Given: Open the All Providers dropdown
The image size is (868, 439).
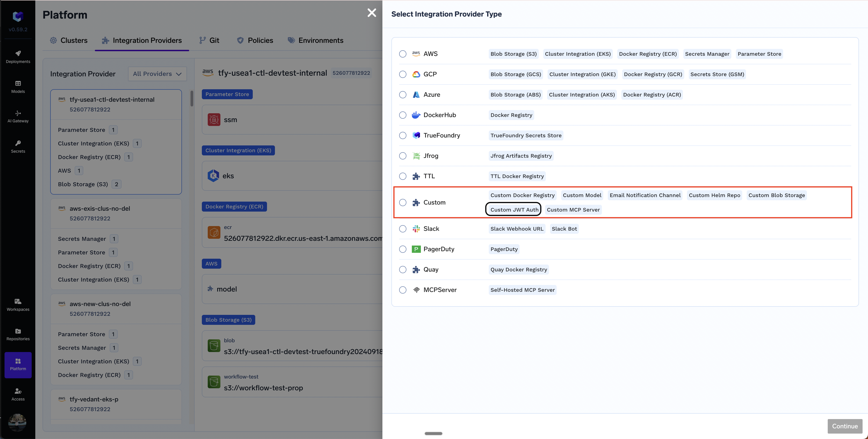Looking at the screenshot, I should tap(157, 74).
